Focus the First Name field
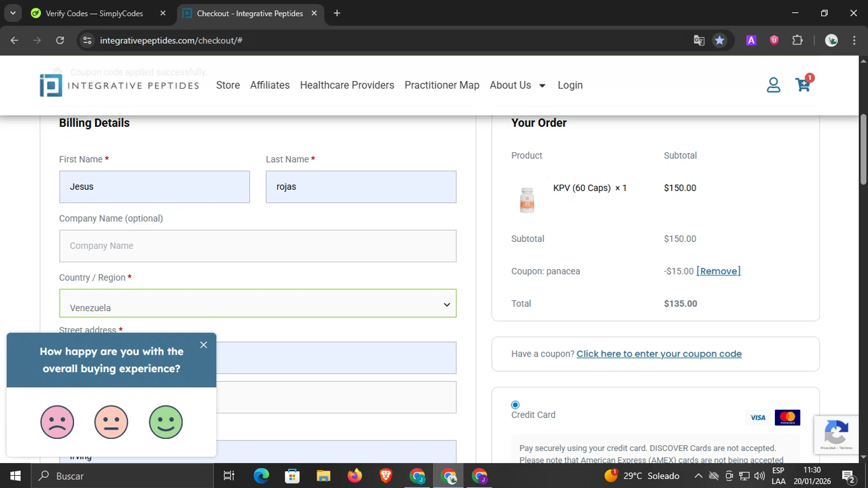 (x=155, y=187)
